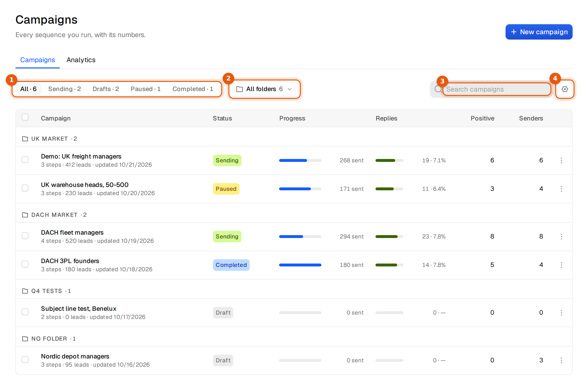Open row menu for DACH 3PL founders

[561, 265]
